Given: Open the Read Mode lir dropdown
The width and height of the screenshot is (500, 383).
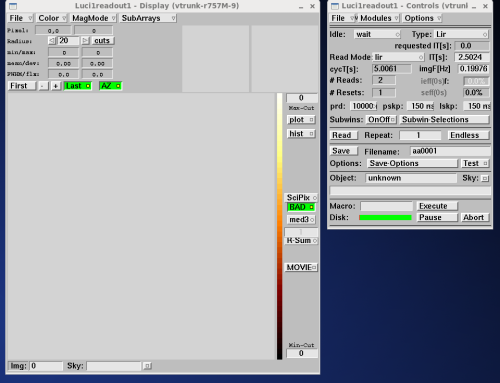Looking at the screenshot, I should [398, 57].
